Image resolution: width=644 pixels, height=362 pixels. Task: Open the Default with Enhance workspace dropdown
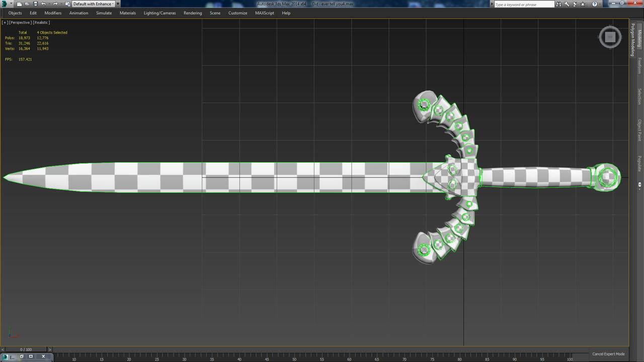[94, 4]
